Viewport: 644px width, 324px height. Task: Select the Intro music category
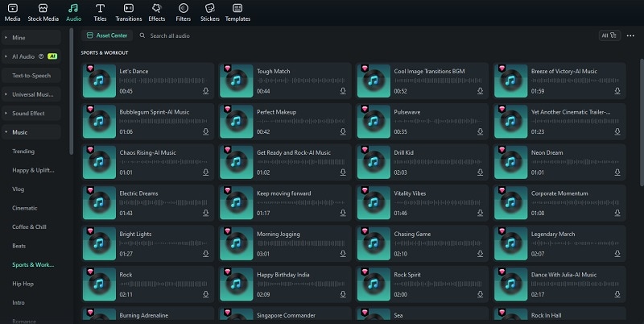pyautogui.click(x=19, y=302)
